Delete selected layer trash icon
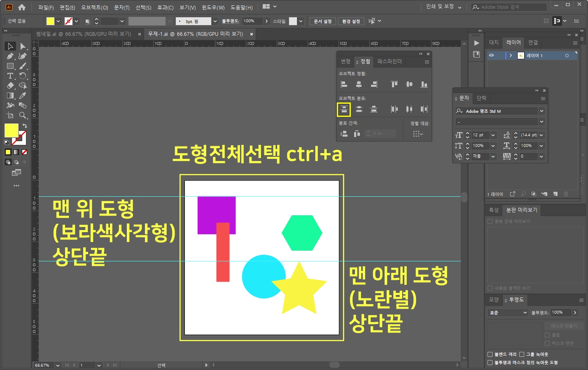 (x=566, y=194)
